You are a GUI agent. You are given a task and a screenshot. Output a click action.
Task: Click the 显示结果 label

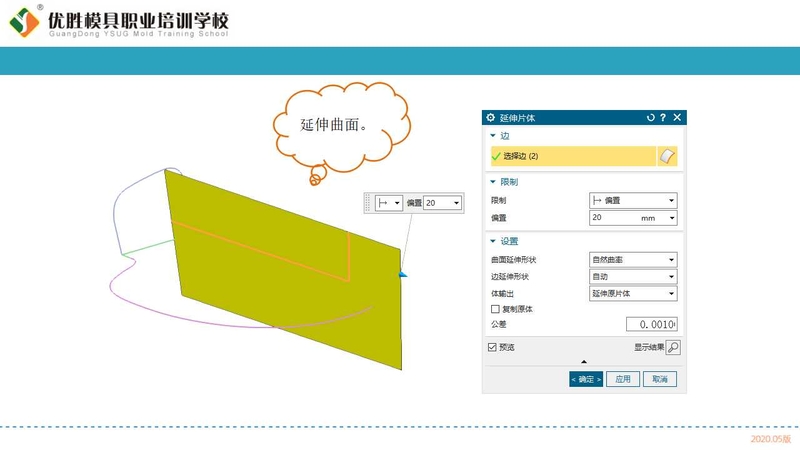click(x=648, y=347)
